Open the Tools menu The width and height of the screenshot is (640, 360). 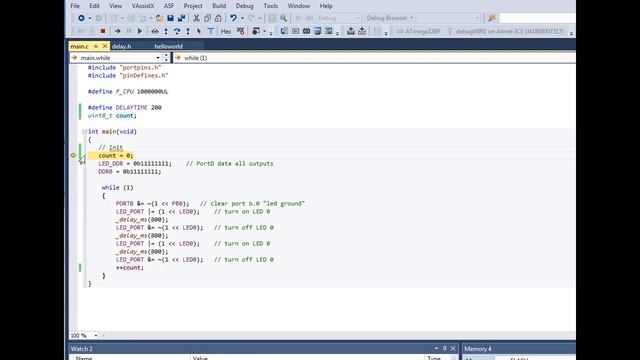coord(271,6)
